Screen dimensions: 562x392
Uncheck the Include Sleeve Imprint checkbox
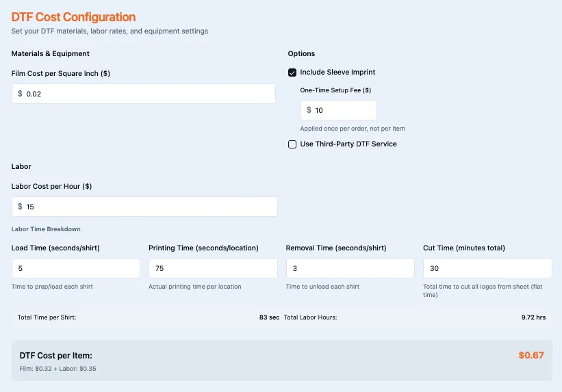292,73
